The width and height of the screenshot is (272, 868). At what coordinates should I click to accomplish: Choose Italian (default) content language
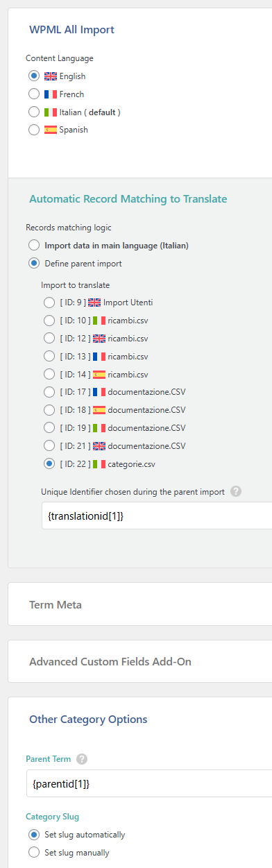pos(34,112)
